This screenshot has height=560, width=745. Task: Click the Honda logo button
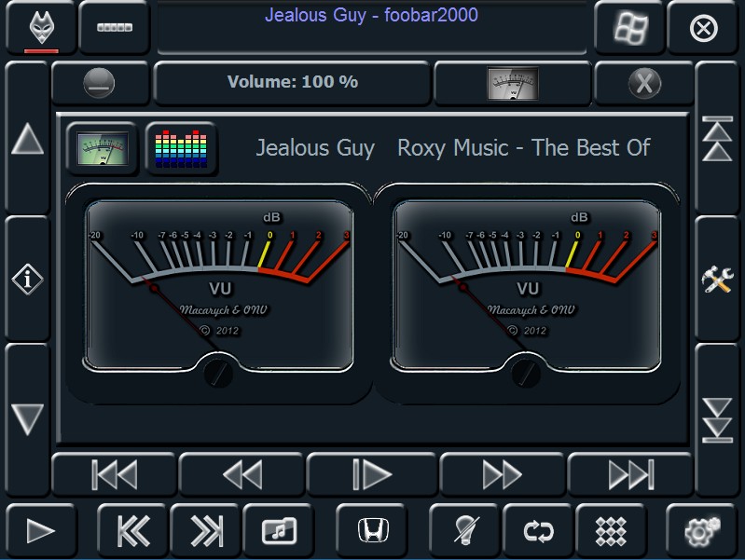click(x=373, y=530)
